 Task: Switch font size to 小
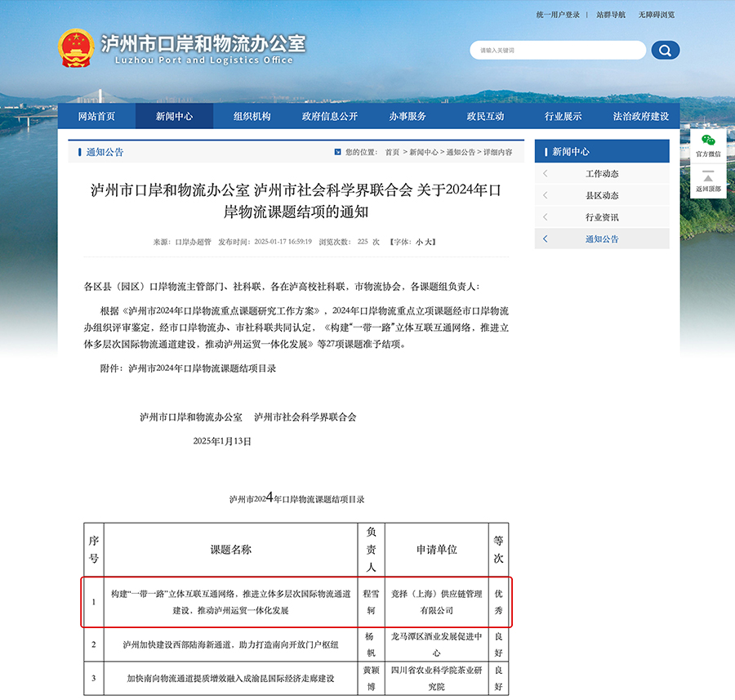[x=419, y=243]
